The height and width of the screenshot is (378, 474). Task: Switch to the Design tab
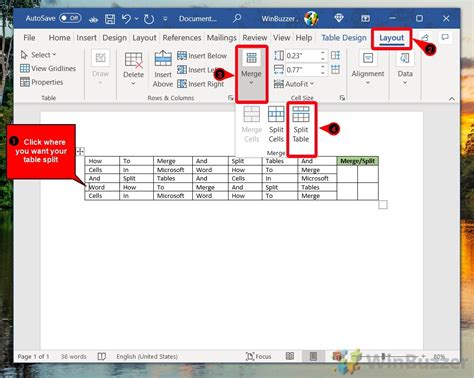pyautogui.click(x=114, y=38)
